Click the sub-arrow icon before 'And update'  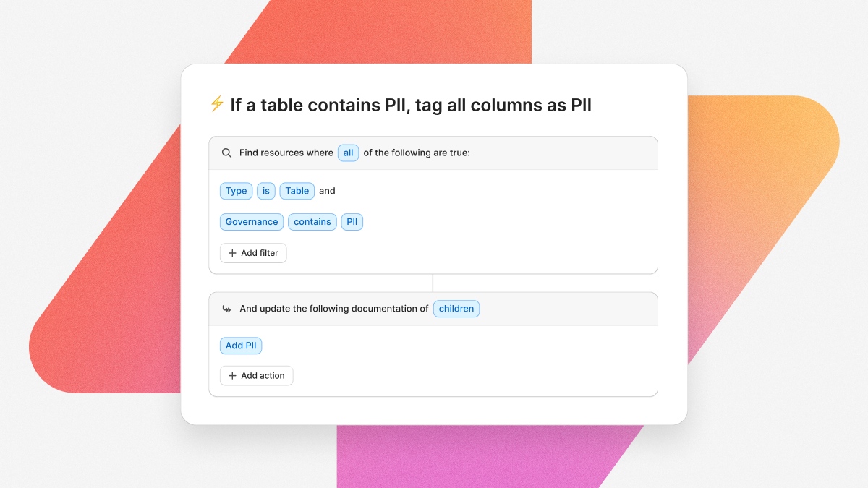[x=226, y=309]
